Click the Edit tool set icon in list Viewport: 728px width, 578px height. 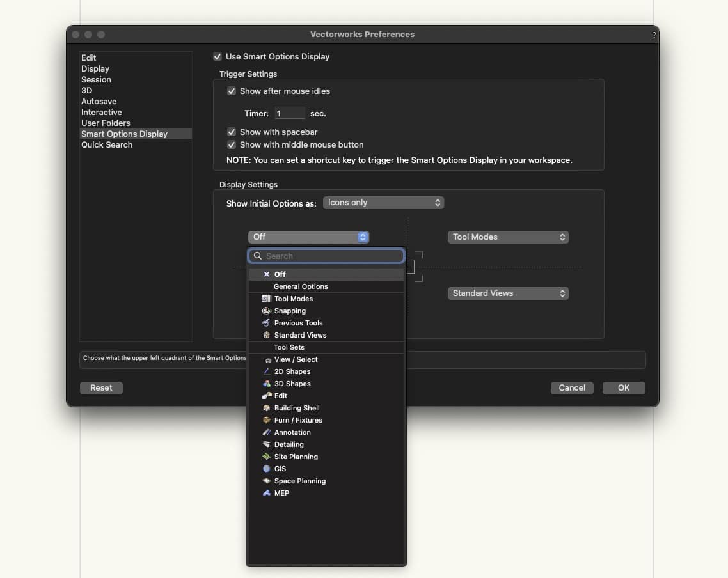[x=267, y=396]
